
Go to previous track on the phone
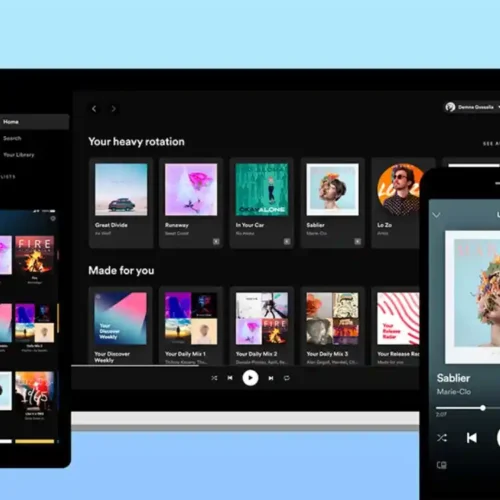pos(472,438)
